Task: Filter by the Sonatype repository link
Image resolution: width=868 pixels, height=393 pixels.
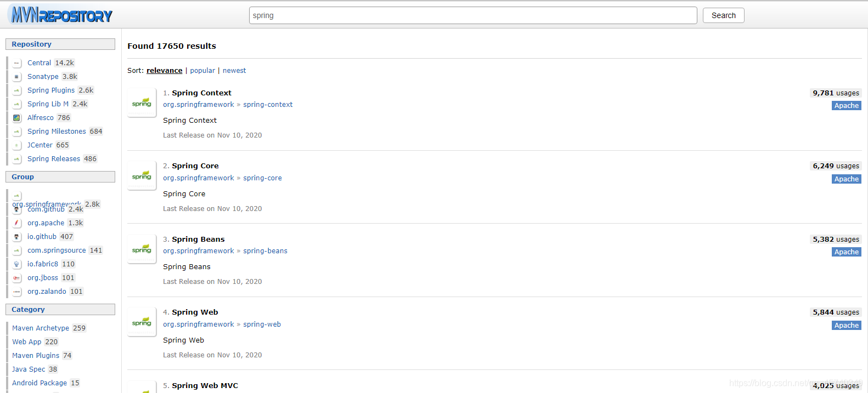Action: (x=43, y=77)
